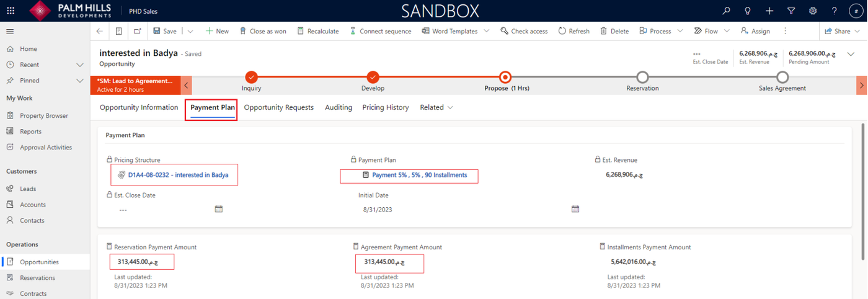868x299 pixels.
Task: Open Approval Activities in sidebar
Action: [45, 148]
